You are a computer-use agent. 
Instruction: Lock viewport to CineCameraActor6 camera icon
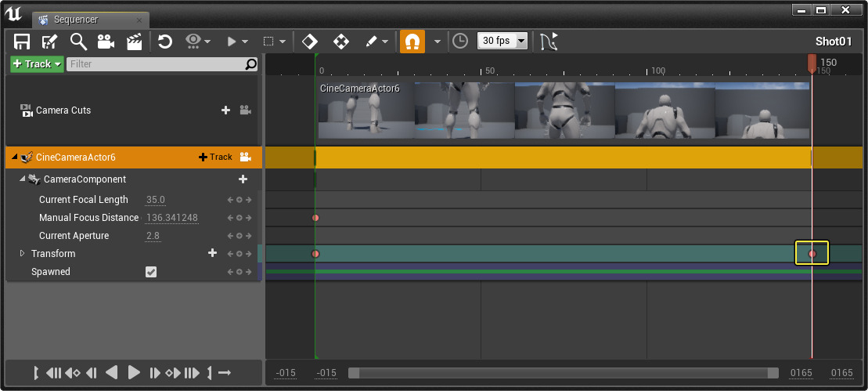coord(246,157)
